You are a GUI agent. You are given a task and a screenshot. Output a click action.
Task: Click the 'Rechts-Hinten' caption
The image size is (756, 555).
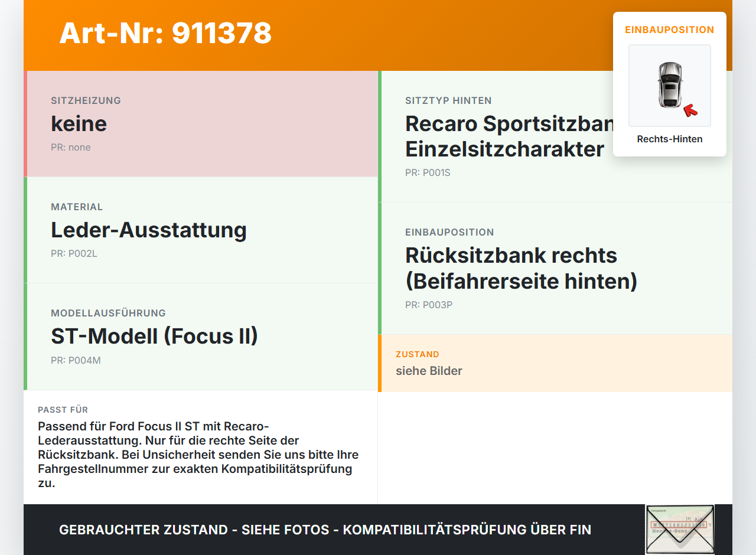(670, 139)
